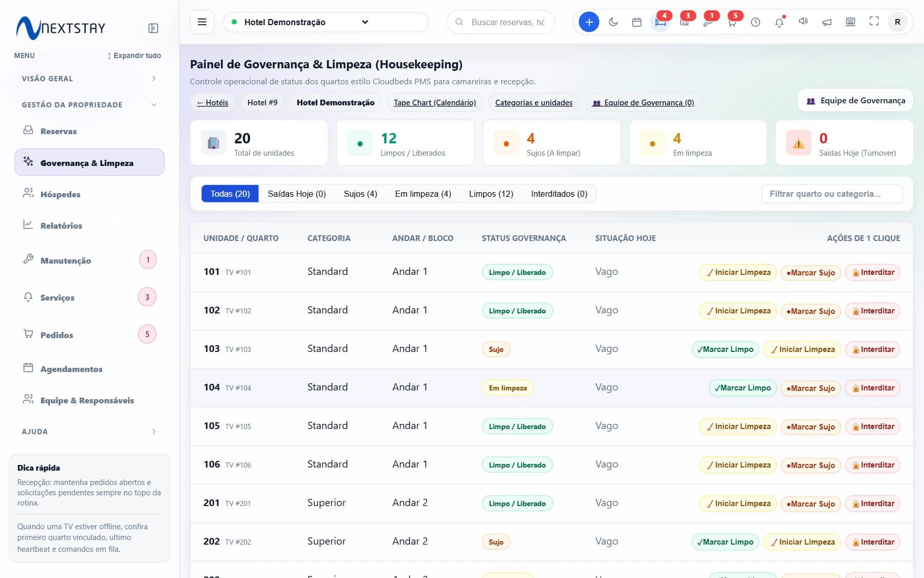Select the Em limpeza (4) filter tab
The image size is (924, 578).
point(423,194)
